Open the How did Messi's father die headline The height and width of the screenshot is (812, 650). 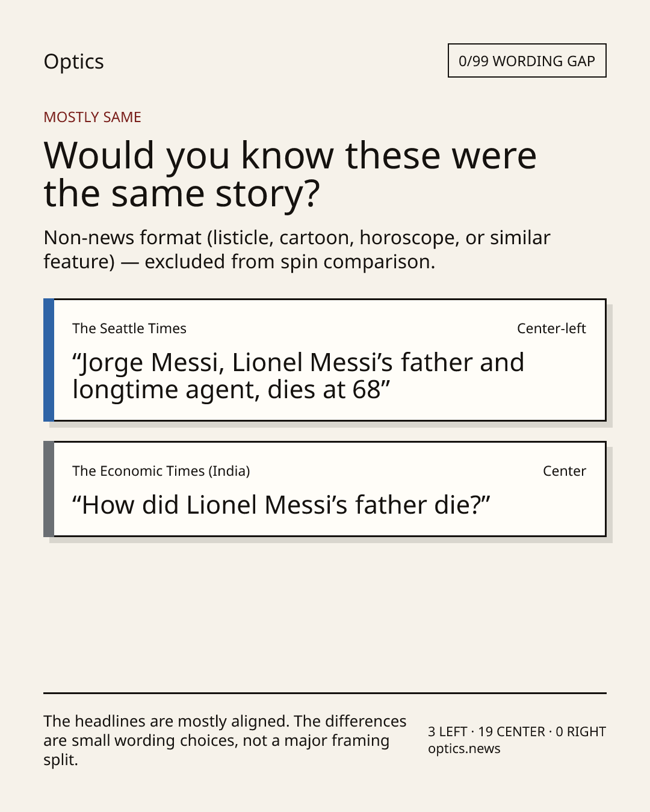(x=281, y=505)
